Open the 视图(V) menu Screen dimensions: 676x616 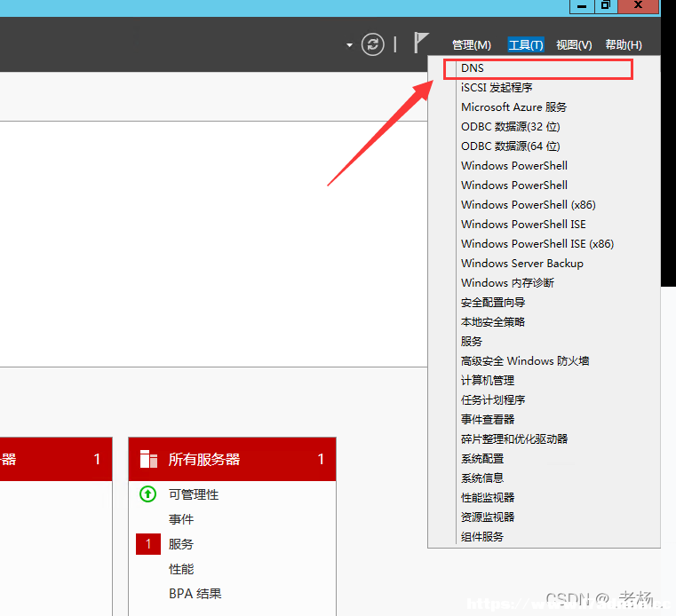click(574, 44)
